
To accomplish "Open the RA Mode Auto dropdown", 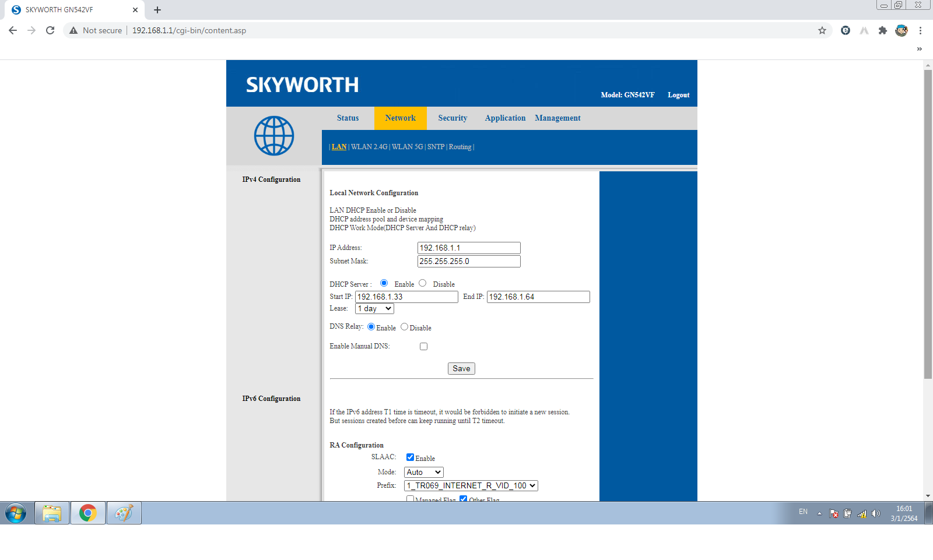I will 424,473.
